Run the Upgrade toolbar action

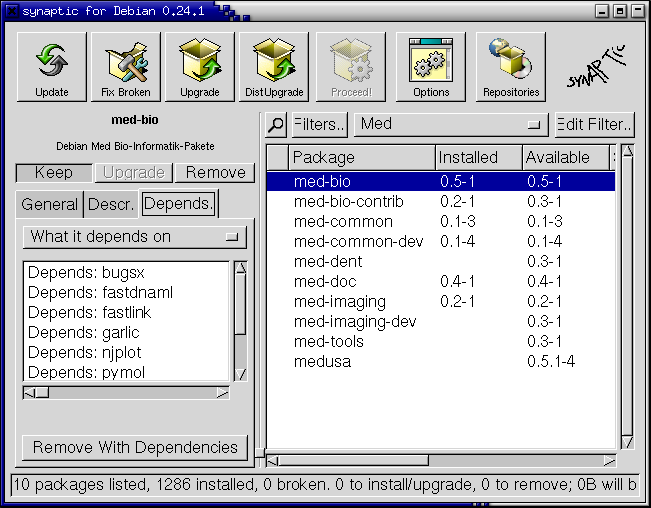pyautogui.click(x=200, y=67)
